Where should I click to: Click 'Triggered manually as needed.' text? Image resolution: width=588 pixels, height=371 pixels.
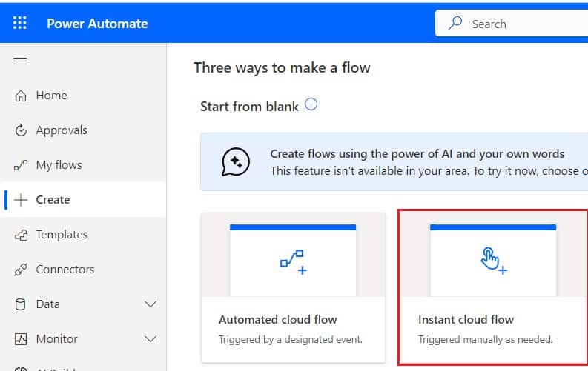coord(486,340)
